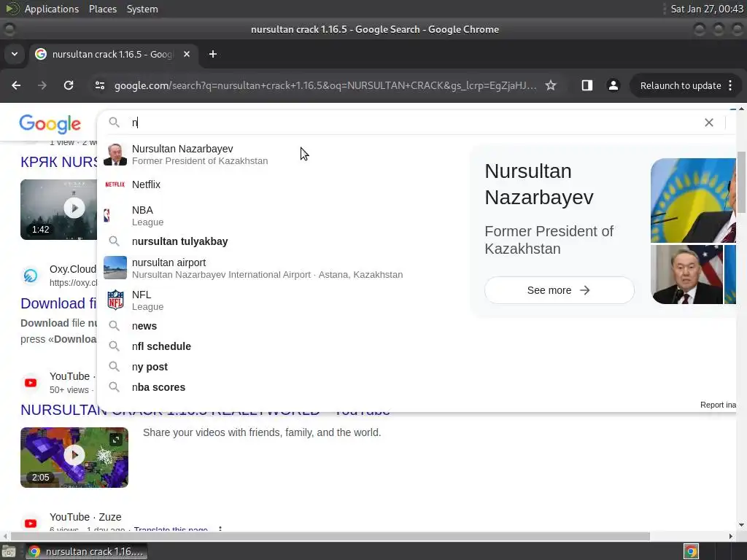Click the Nursultan Nazarbayev portrait icon
The image size is (747, 560).
(115, 155)
